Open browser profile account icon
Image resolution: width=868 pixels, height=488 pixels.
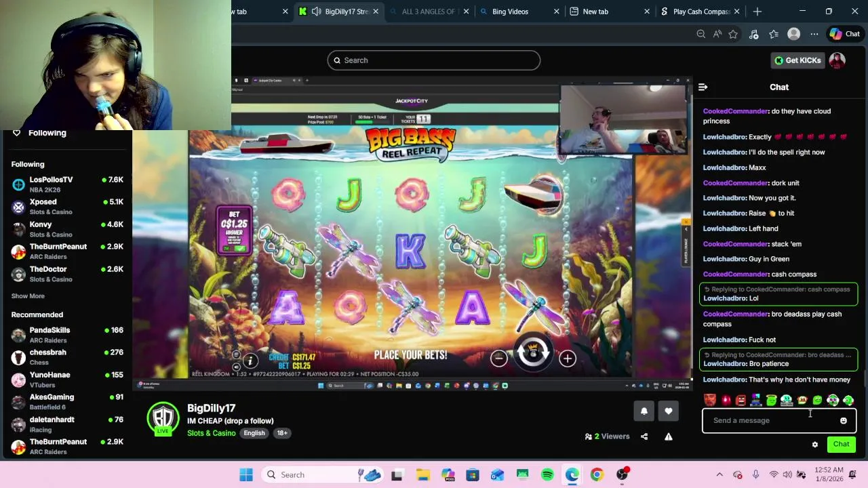pyautogui.click(x=793, y=34)
